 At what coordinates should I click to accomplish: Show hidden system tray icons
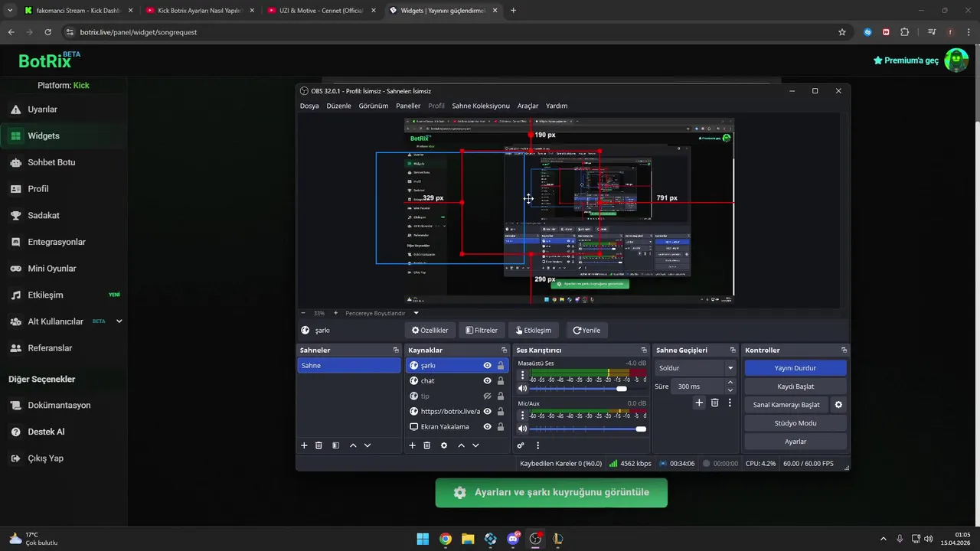883,539
